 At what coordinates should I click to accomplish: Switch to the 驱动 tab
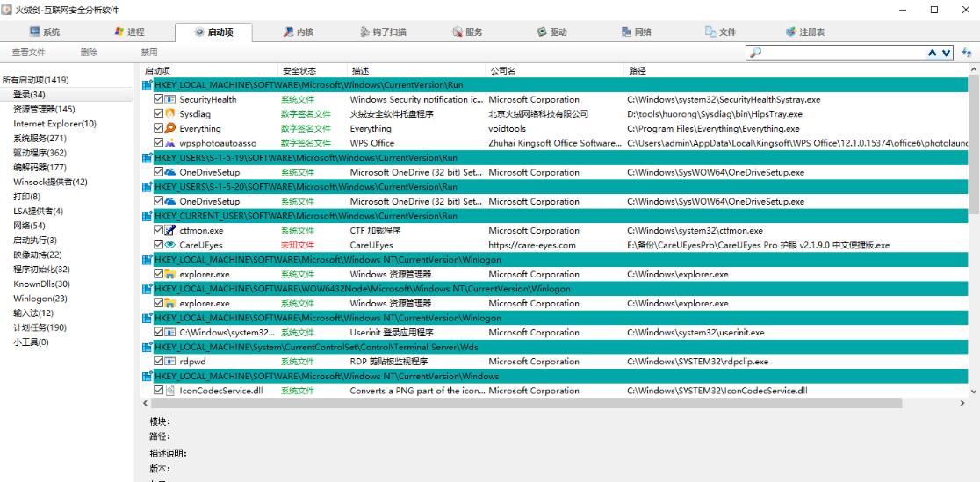coord(551,32)
